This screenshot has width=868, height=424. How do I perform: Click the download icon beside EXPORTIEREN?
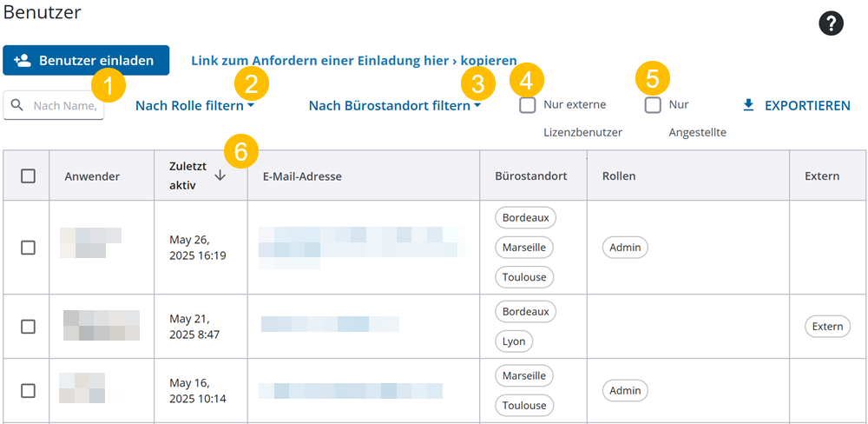748,105
